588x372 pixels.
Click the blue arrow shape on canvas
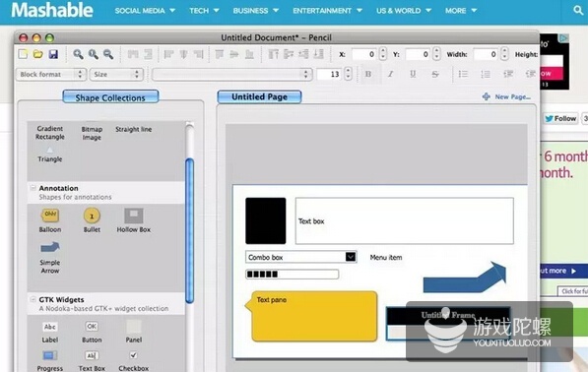pyautogui.click(x=465, y=278)
